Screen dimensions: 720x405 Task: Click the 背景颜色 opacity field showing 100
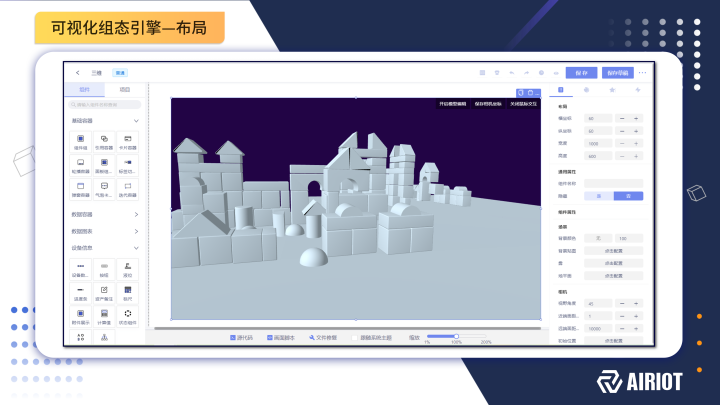pyautogui.click(x=629, y=238)
